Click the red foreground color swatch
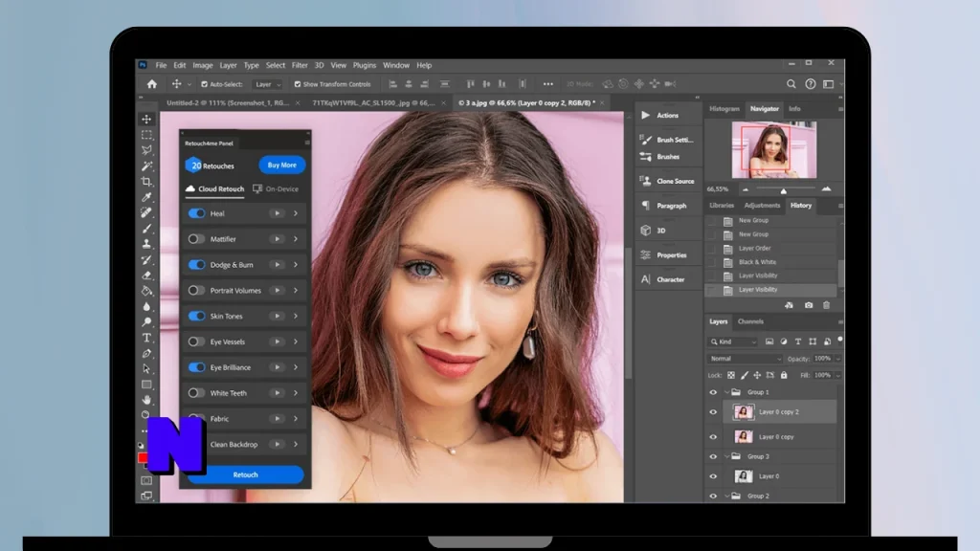 pos(143,458)
